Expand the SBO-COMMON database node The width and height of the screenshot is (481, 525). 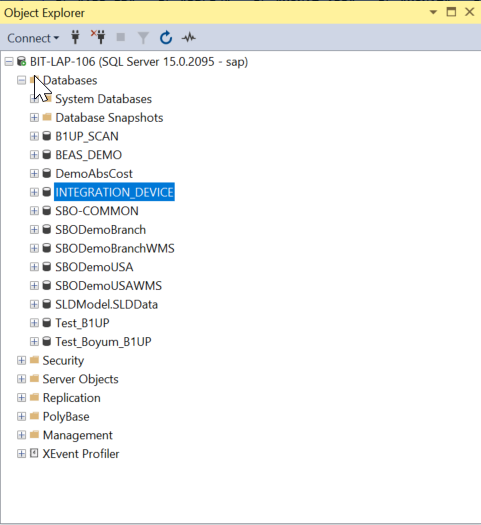click(34, 211)
